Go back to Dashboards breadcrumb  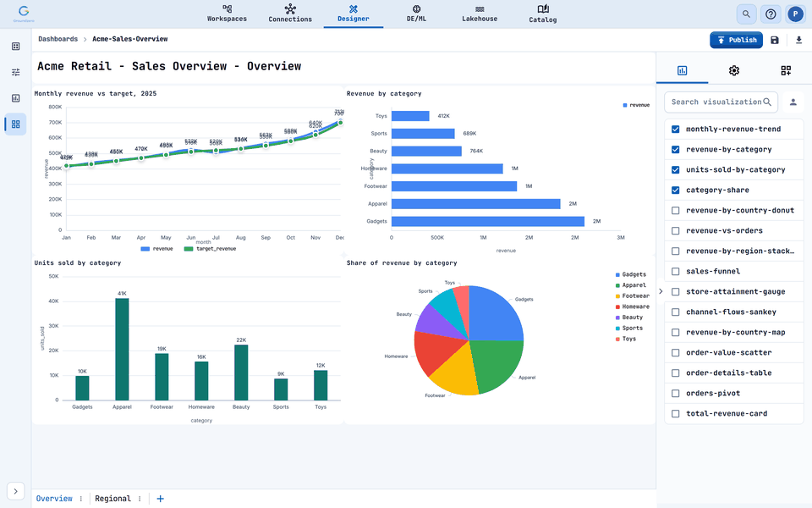(58, 39)
